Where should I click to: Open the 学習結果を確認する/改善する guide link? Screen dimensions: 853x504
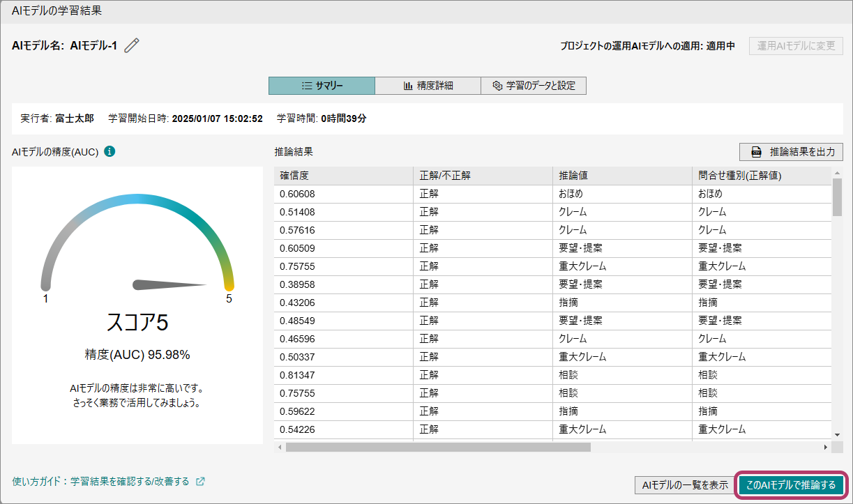[x=130, y=481]
